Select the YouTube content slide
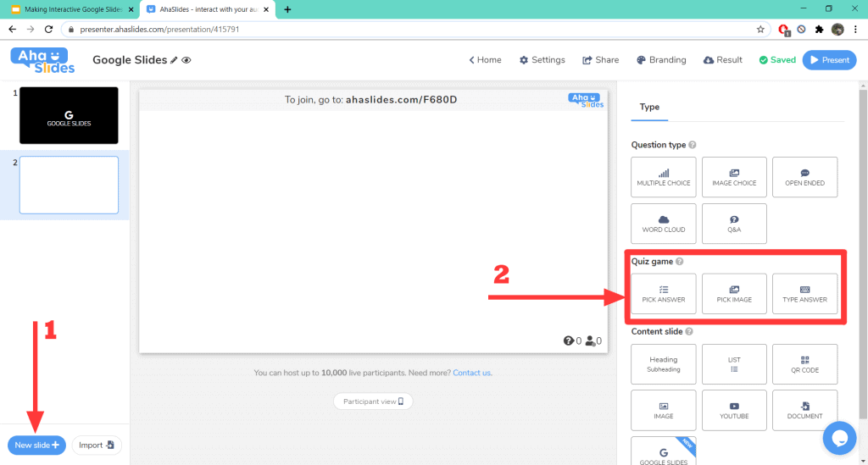868x465 pixels. click(x=734, y=410)
